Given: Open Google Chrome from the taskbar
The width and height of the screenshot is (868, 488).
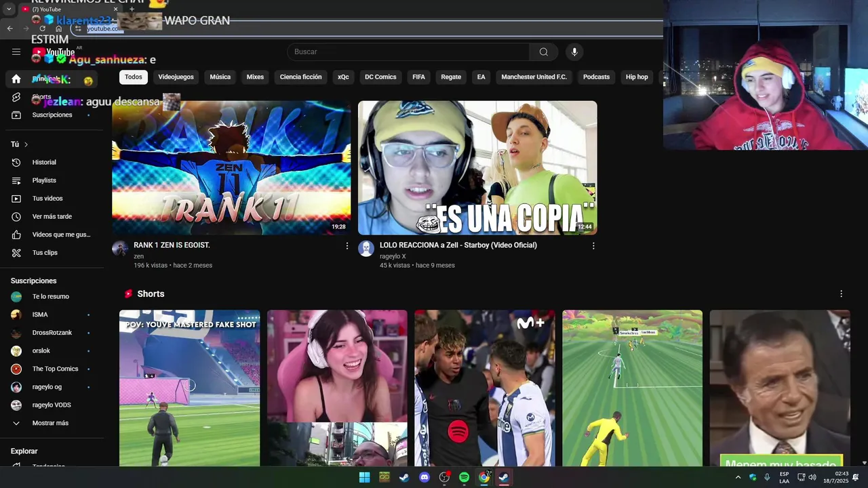Looking at the screenshot, I should pos(484,477).
